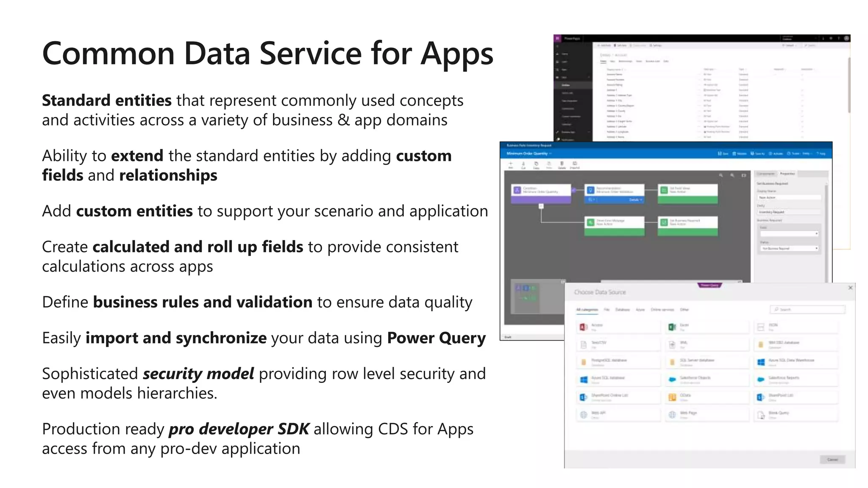Click the Condition node purple icon
The width and height of the screenshot is (868, 488).
coord(517,190)
